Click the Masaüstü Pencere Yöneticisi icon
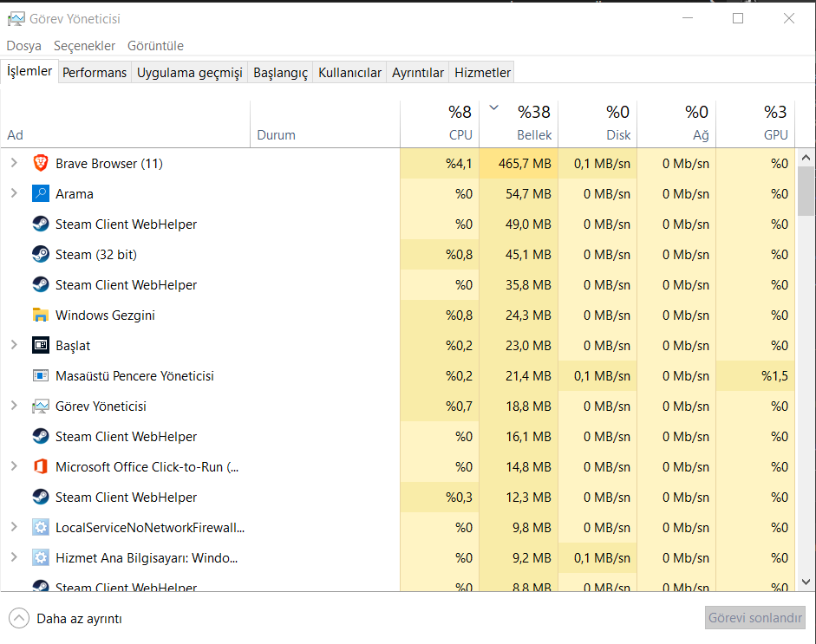816x644 pixels. 40,375
